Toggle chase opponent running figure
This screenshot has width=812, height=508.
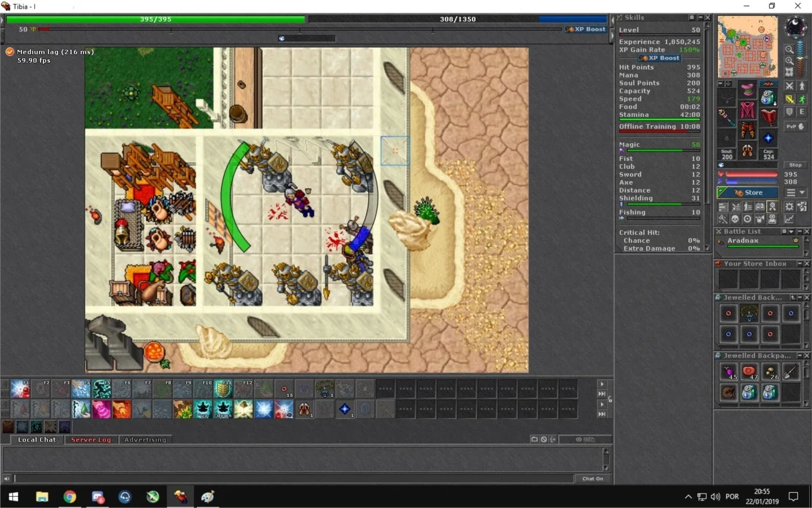point(802,99)
